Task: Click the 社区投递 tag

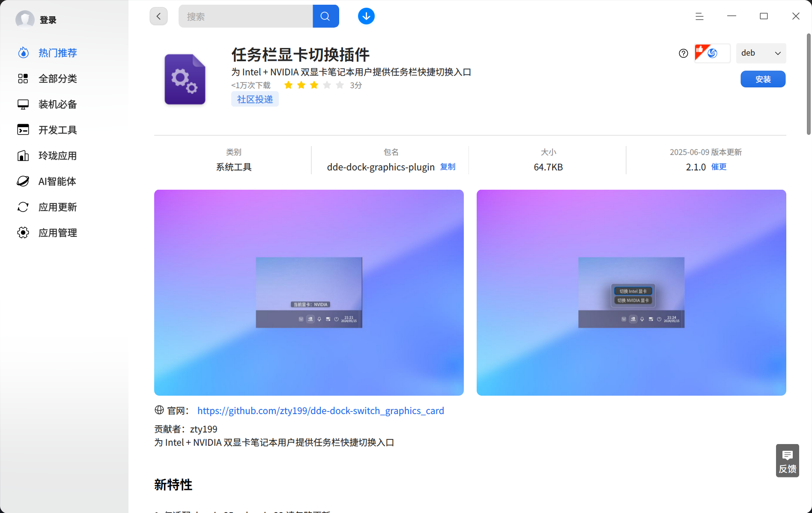Action: point(255,99)
